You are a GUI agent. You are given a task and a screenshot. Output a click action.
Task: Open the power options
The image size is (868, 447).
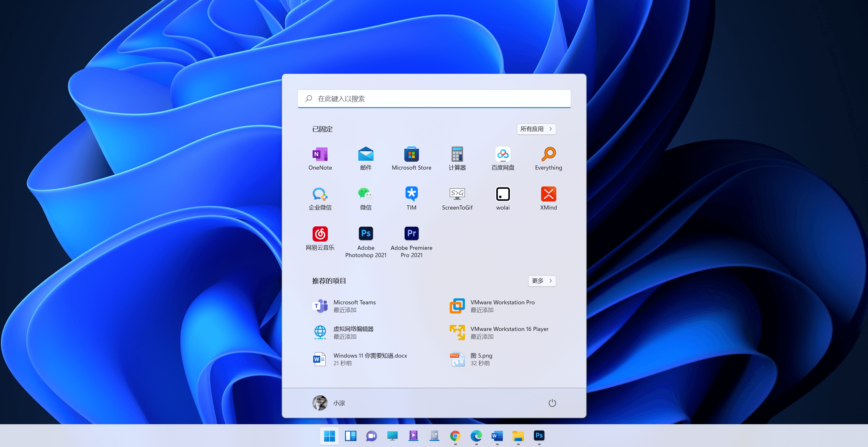pyautogui.click(x=552, y=403)
